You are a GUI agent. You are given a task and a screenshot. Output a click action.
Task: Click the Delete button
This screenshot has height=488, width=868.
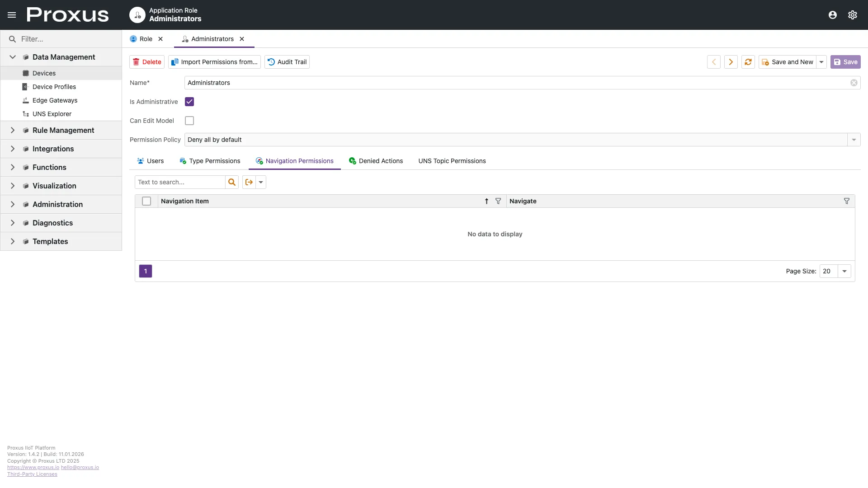pyautogui.click(x=146, y=62)
